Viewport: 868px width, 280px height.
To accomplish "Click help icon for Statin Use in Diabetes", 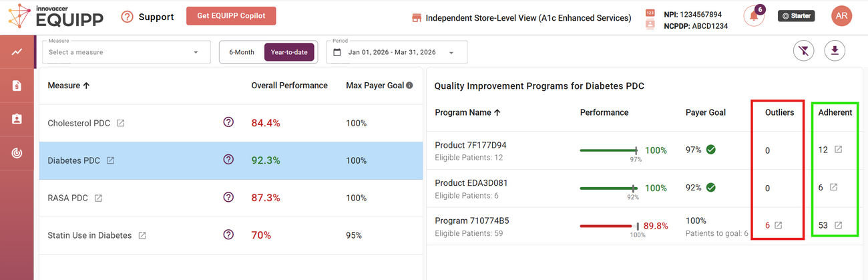I will 228,235.
